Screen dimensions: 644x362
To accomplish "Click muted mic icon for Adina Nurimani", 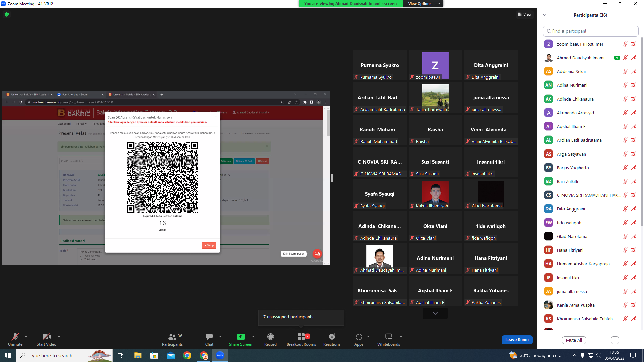I will point(625,85).
